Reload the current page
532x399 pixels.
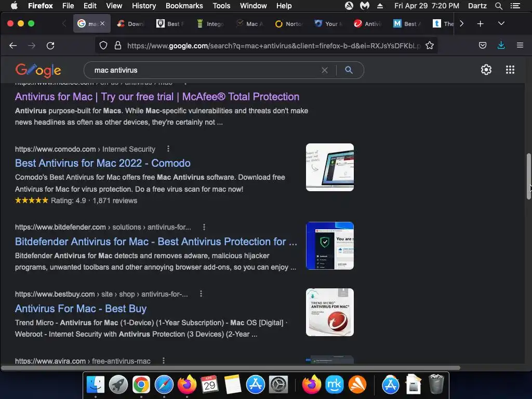[50, 46]
